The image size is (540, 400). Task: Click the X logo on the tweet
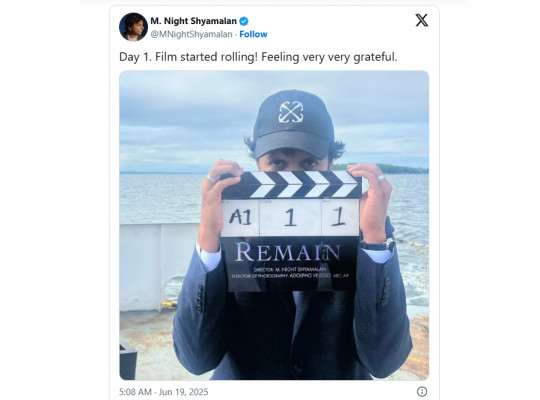(x=422, y=20)
